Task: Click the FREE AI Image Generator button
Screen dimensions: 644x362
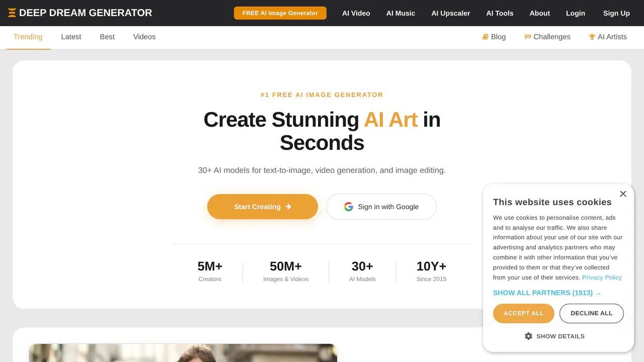Action: pos(280,13)
